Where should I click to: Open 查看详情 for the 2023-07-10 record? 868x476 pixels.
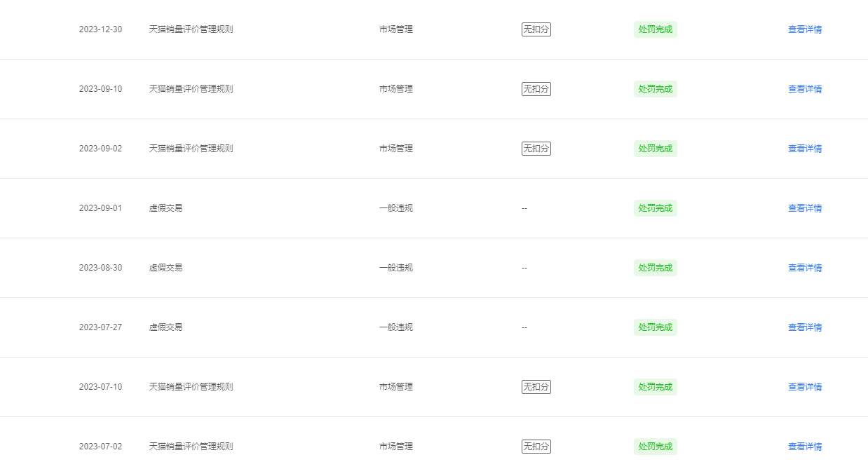pyautogui.click(x=805, y=387)
